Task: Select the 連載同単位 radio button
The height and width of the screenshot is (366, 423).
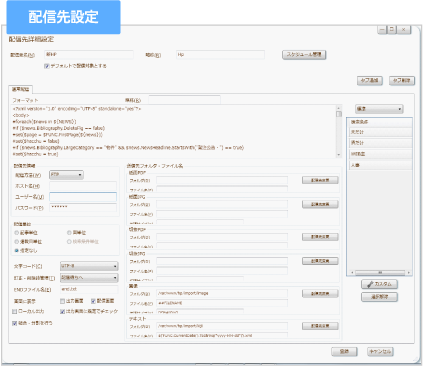Action: 16,241
